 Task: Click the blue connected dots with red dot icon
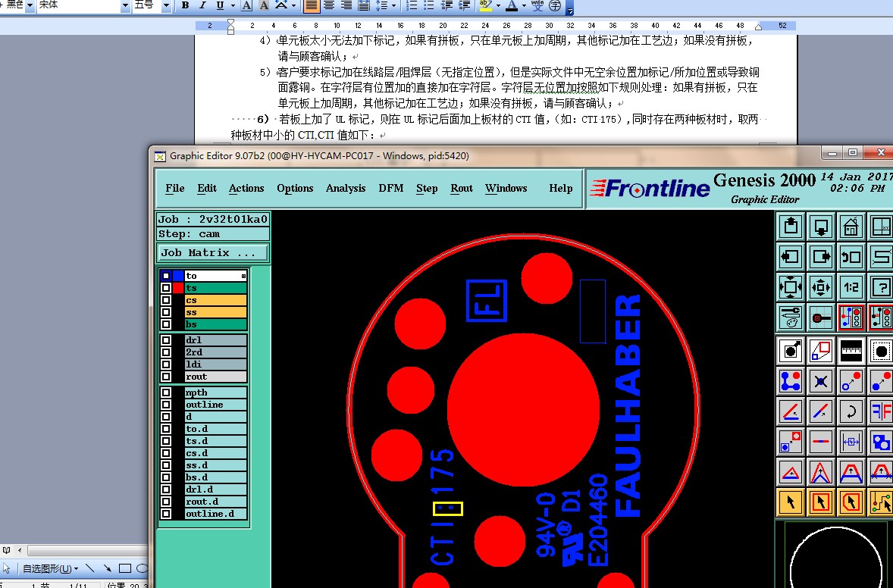[791, 381]
